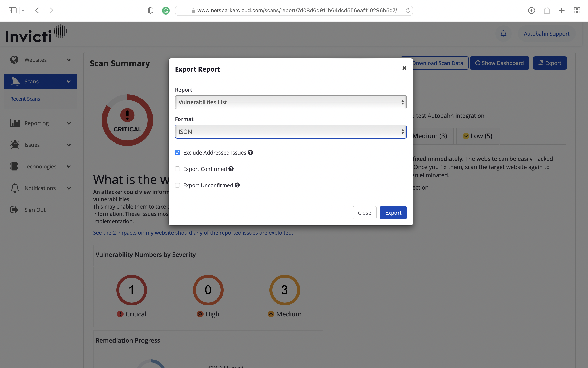Click the Invicti logo
Screen dimensions: 588x368
(x=37, y=34)
